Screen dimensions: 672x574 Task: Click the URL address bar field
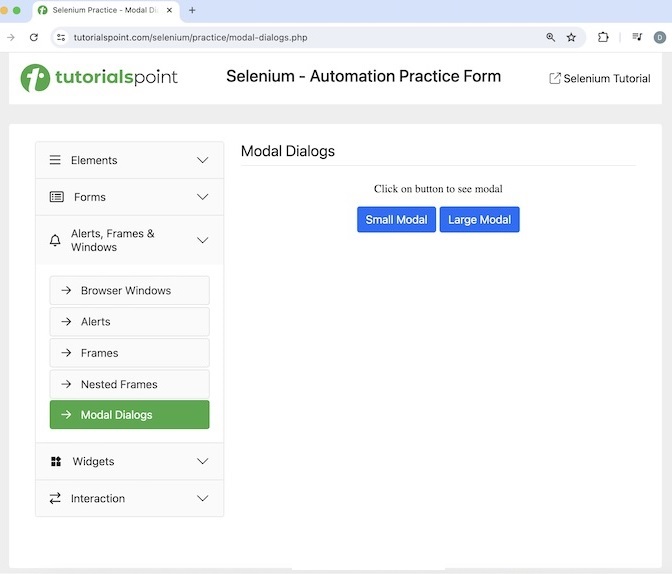click(x=300, y=37)
